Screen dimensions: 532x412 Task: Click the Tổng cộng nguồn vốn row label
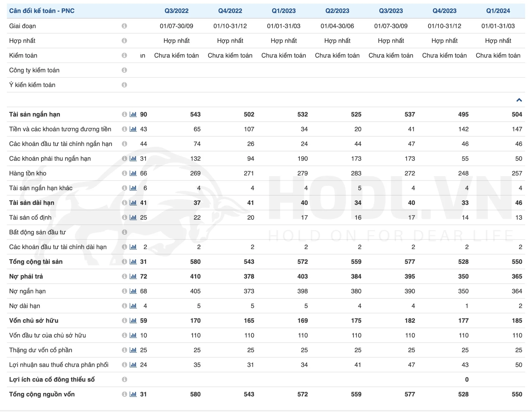[x=42, y=394]
